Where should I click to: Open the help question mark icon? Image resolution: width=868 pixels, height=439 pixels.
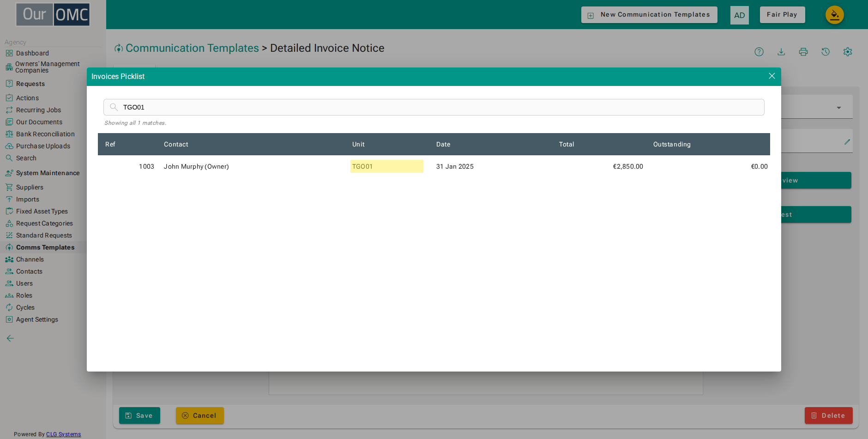(759, 52)
